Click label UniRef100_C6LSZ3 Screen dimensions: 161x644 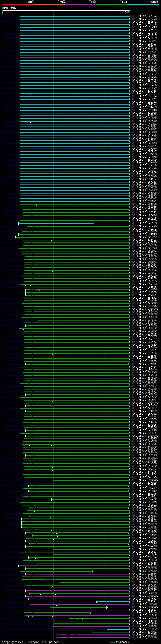pos(144,610)
